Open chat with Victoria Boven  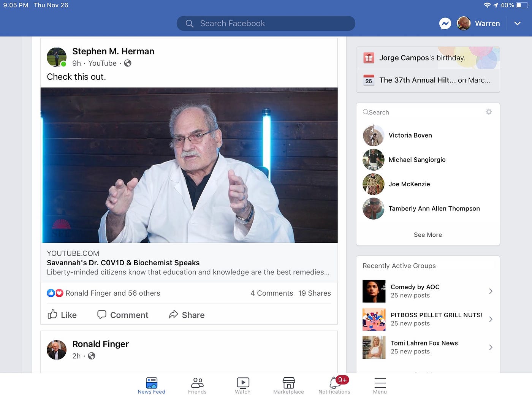coord(428,135)
